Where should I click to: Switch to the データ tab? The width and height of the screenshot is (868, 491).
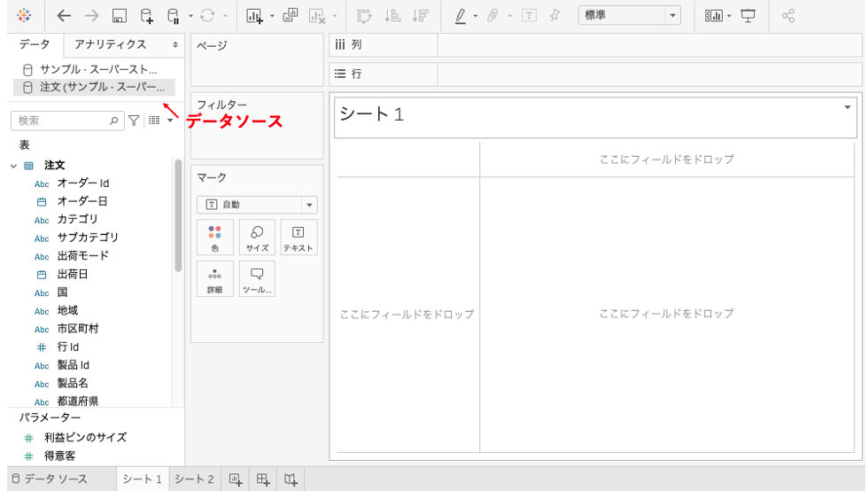pyautogui.click(x=35, y=44)
